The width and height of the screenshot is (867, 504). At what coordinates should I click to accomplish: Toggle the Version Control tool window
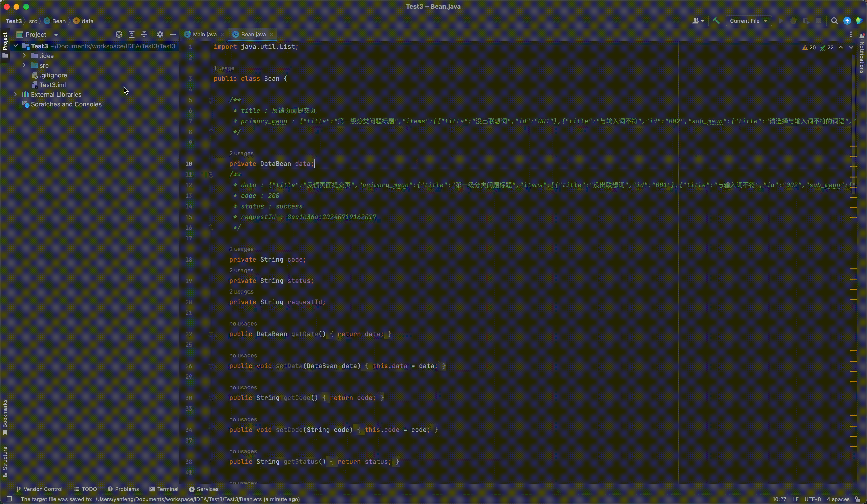(x=40, y=489)
